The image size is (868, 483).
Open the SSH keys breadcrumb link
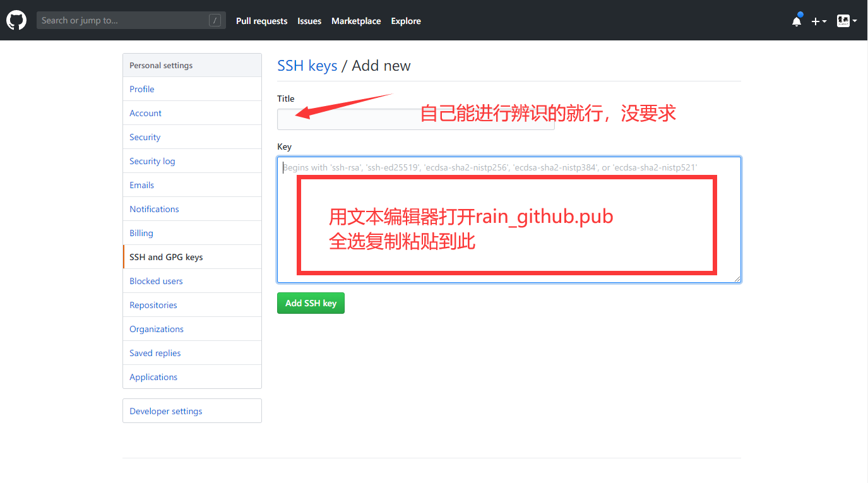tap(307, 65)
